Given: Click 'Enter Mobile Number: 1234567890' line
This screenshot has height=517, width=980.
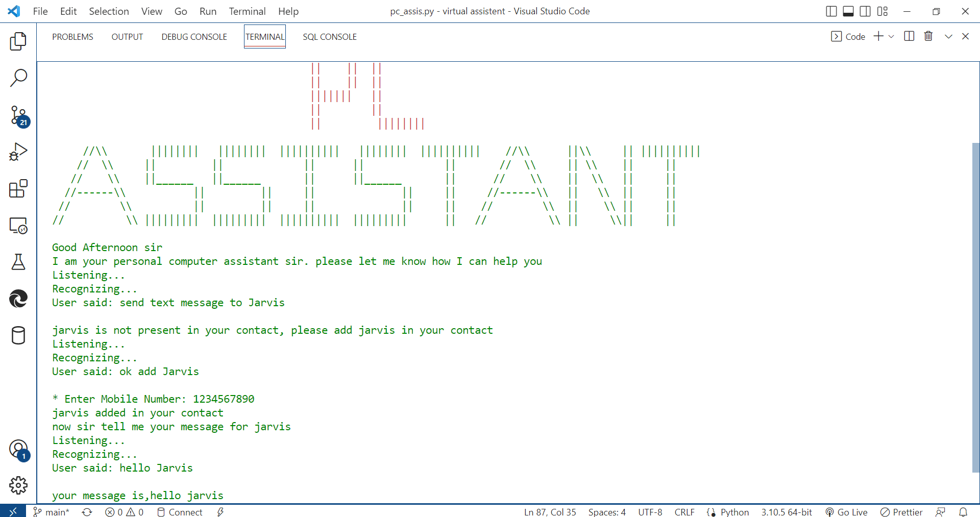Looking at the screenshot, I should tap(153, 399).
